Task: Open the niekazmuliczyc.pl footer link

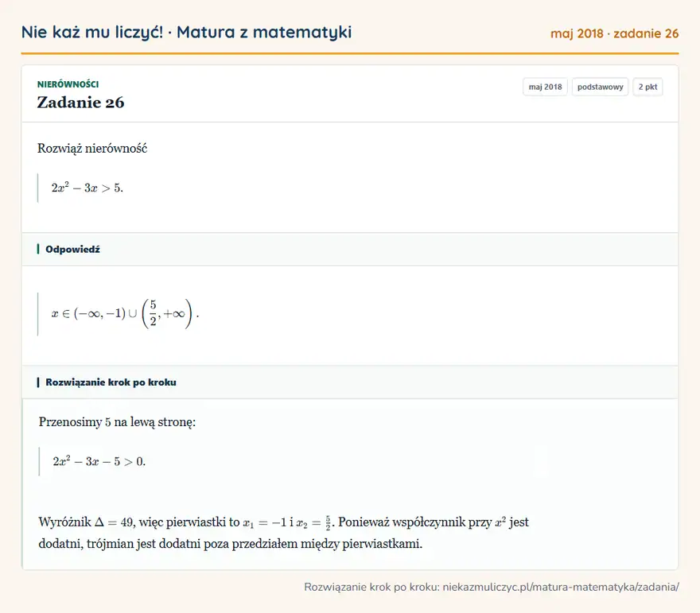Action: (x=561, y=587)
